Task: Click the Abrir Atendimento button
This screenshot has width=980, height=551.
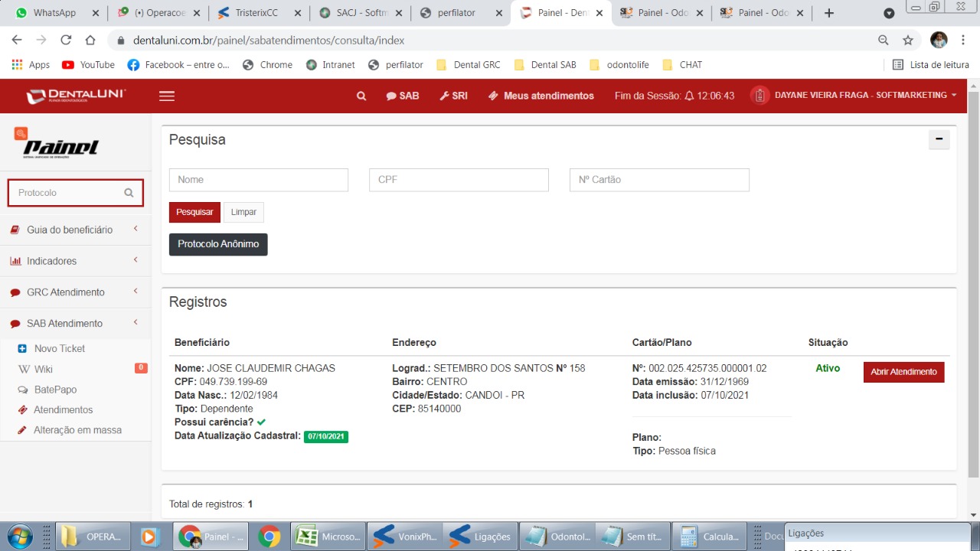Action: pyautogui.click(x=903, y=372)
